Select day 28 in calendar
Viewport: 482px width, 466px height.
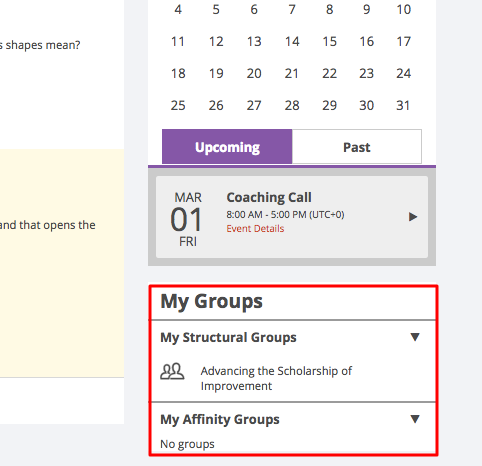coord(292,105)
